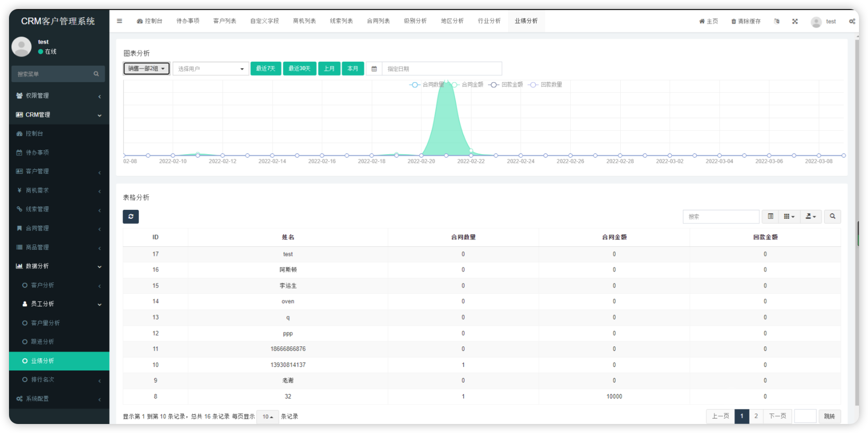Screen dimensions: 868x433
Task: Switch to the 合同列表 tab
Action: pyautogui.click(x=378, y=21)
